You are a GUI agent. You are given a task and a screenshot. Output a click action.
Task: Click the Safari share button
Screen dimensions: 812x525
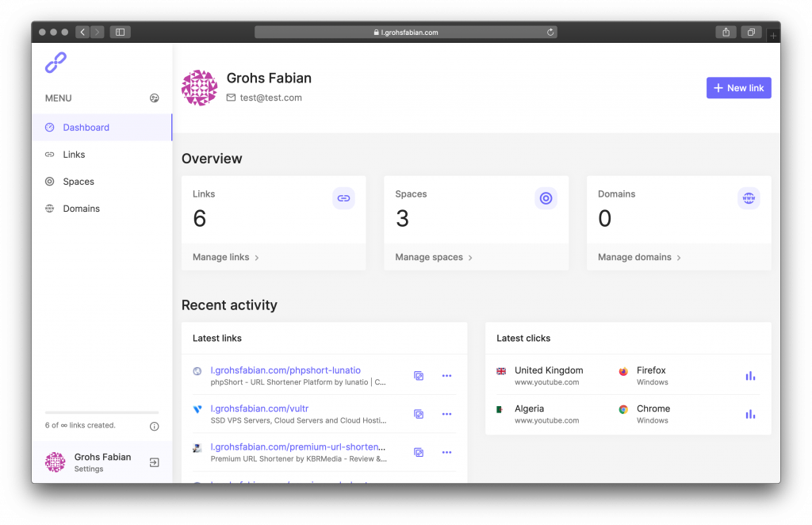tap(726, 32)
